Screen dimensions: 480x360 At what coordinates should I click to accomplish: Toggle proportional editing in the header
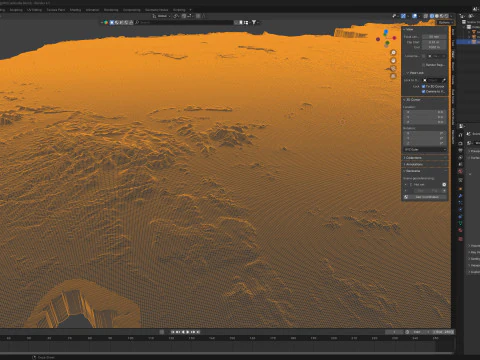[198, 16]
